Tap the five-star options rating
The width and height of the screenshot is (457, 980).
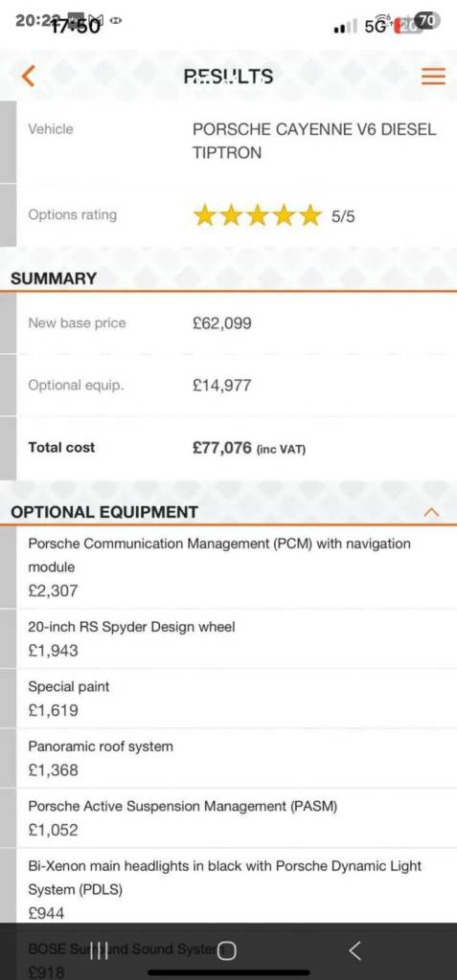[x=257, y=215]
